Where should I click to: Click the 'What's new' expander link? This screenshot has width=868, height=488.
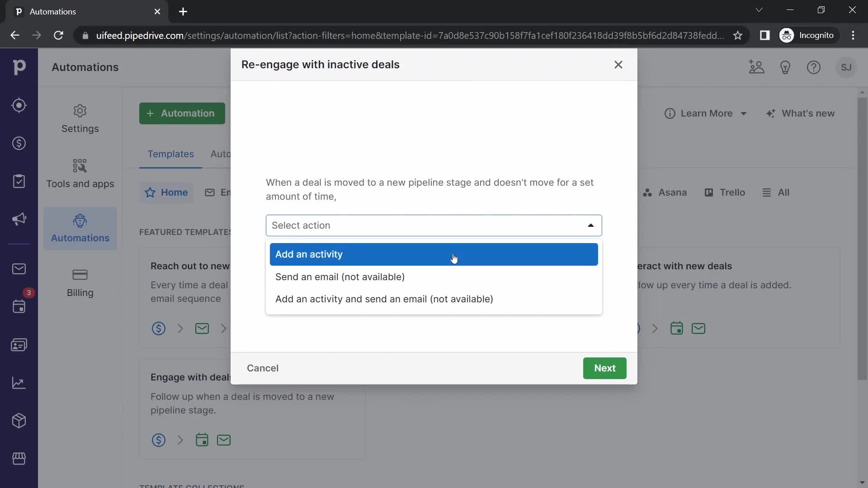pos(805,113)
